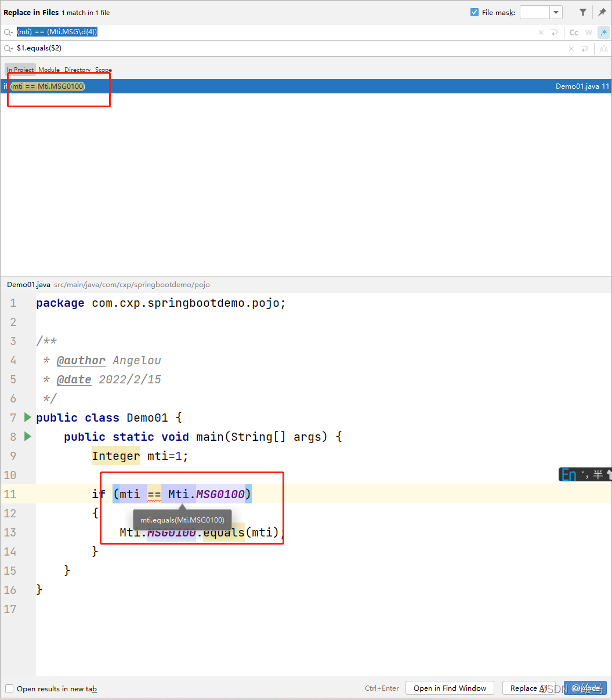Viewport: 612px width, 700px height.
Task: Run class Demo01 gutter icon on line 7
Action: click(x=27, y=417)
